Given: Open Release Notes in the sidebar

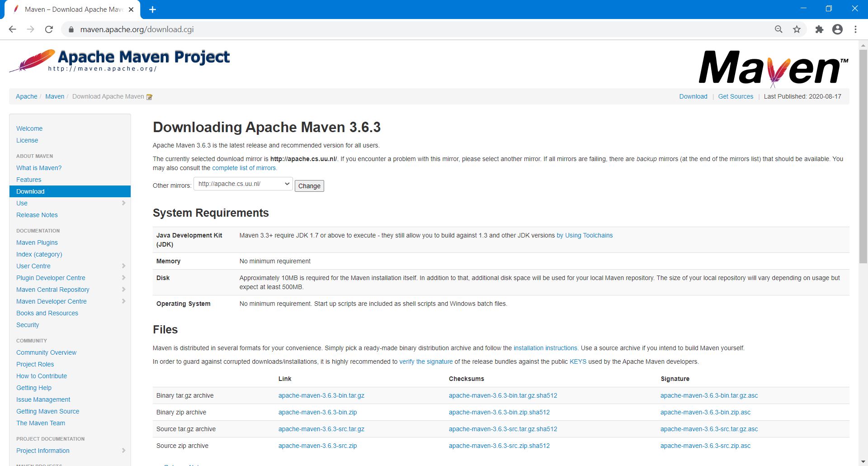Looking at the screenshot, I should pyautogui.click(x=37, y=215).
